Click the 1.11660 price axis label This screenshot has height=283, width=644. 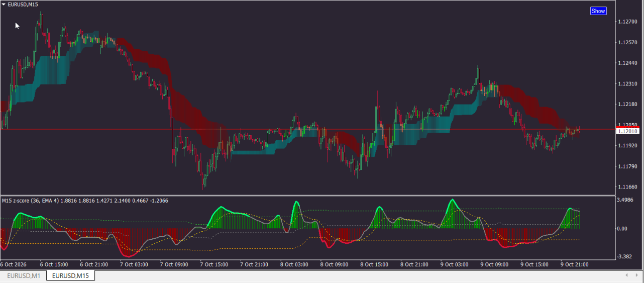(x=628, y=186)
